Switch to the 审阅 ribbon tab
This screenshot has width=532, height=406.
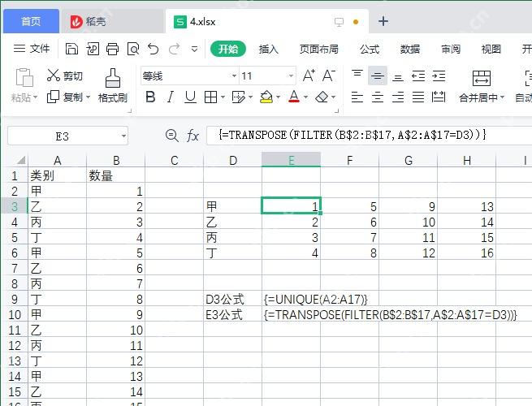pyautogui.click(x=451, y=50)
